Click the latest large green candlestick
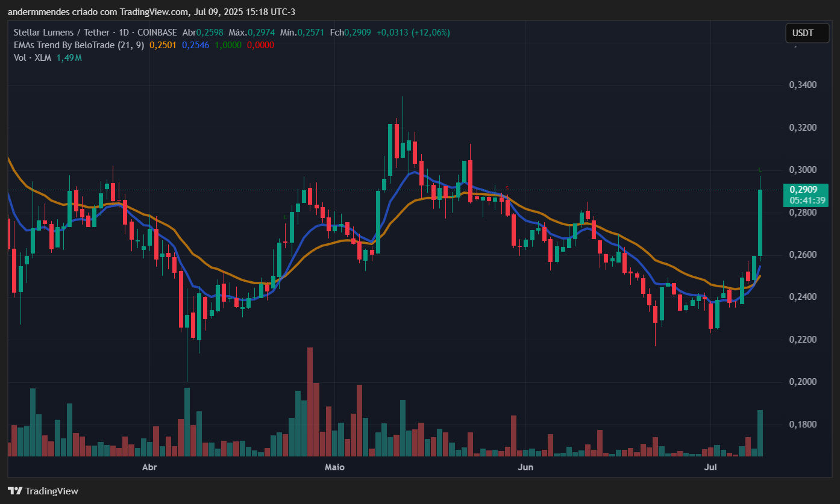The image size is (840, 504). pos(760,223)
